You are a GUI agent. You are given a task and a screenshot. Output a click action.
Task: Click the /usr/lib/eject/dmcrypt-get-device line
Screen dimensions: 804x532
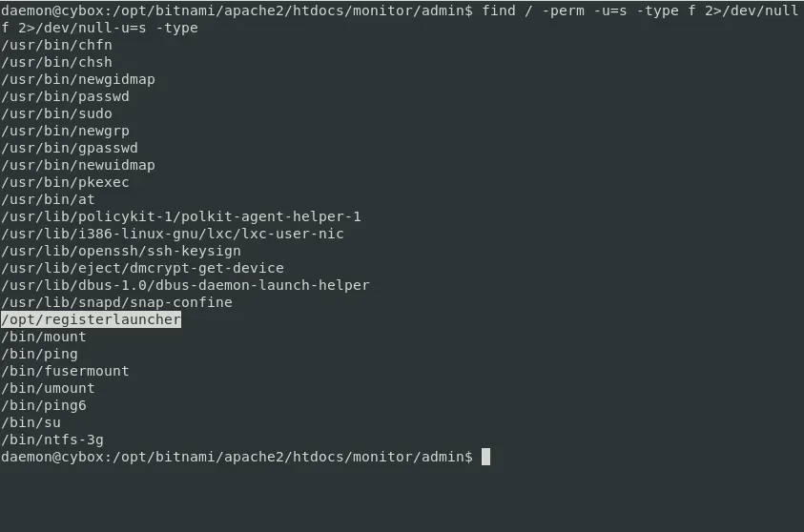pos(142,268)
